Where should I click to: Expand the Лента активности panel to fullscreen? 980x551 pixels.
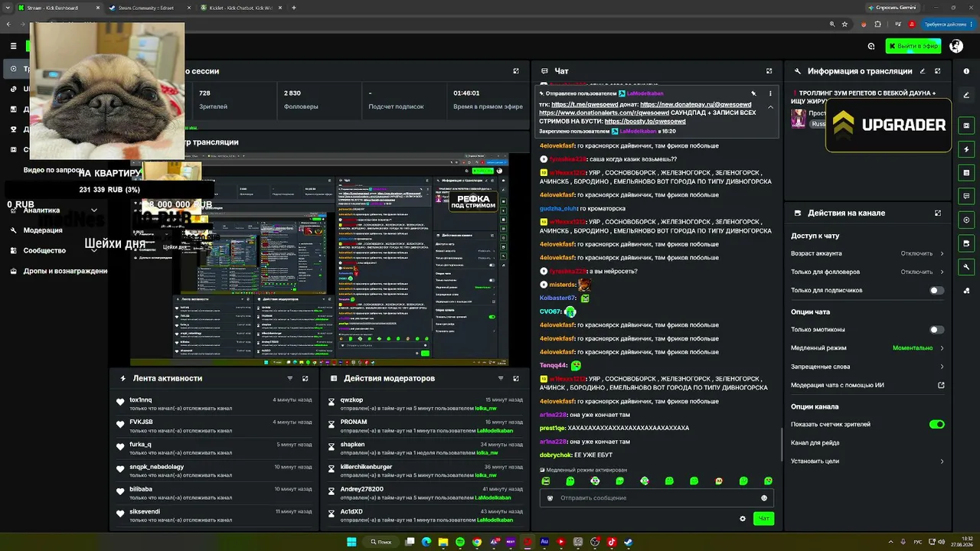(x=305, y=378)
